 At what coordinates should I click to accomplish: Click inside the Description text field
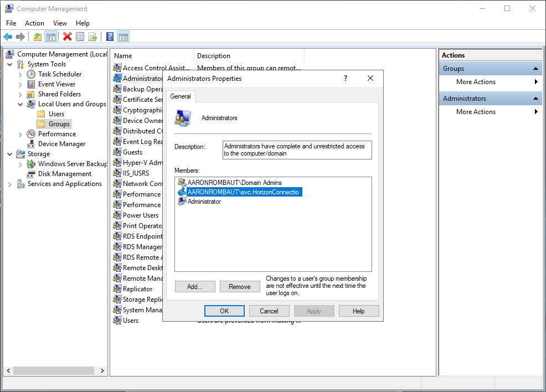pos(297,150)
